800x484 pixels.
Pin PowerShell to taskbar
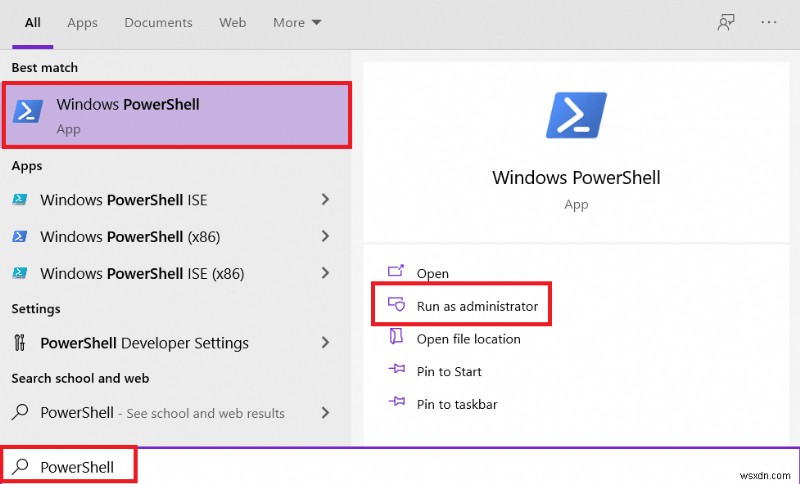tap(456, 405)
